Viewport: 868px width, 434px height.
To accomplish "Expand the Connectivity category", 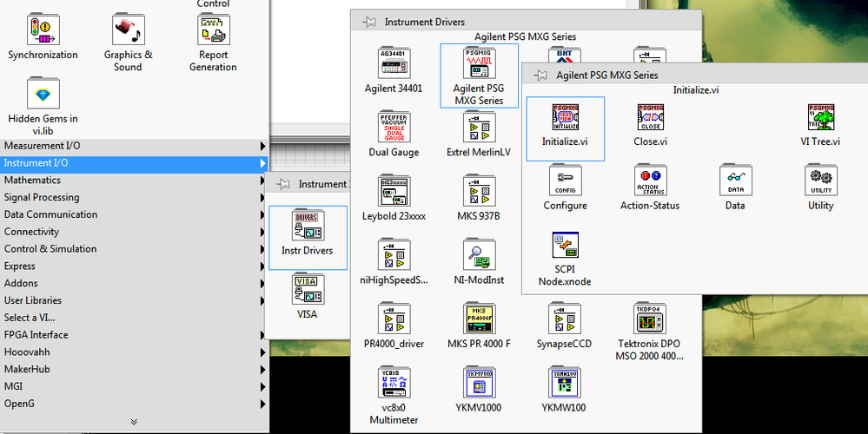I will (135, 232).
